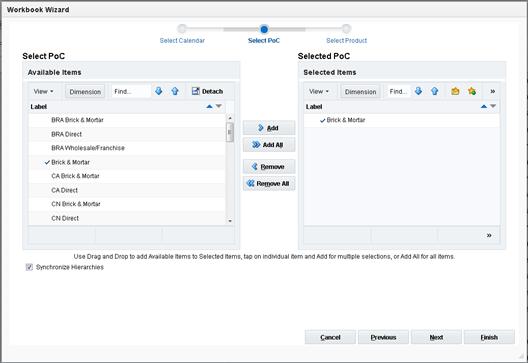
Task: Open View menu in Selected Items
Action: [x=319, y=91]
